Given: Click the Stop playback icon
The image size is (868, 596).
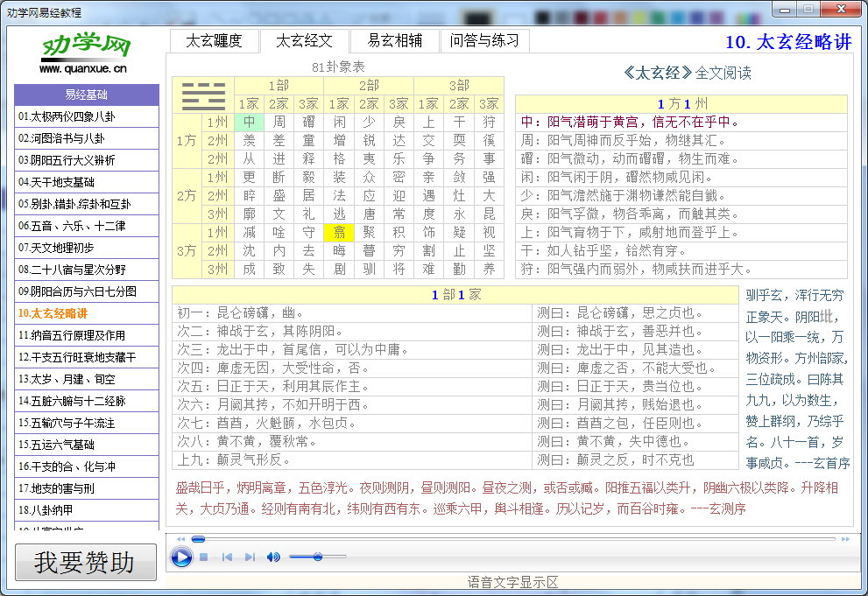Looking at the screenshot, I should coord(203,557).
